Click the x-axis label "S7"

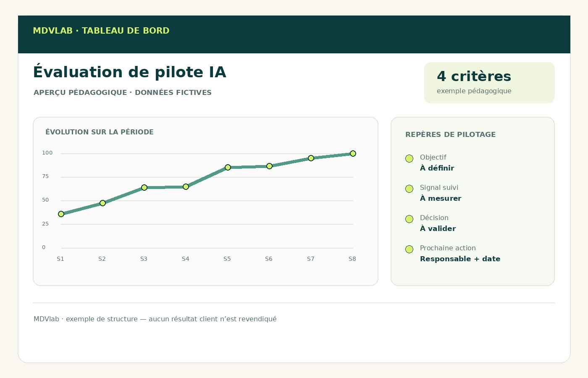(311, 259)
